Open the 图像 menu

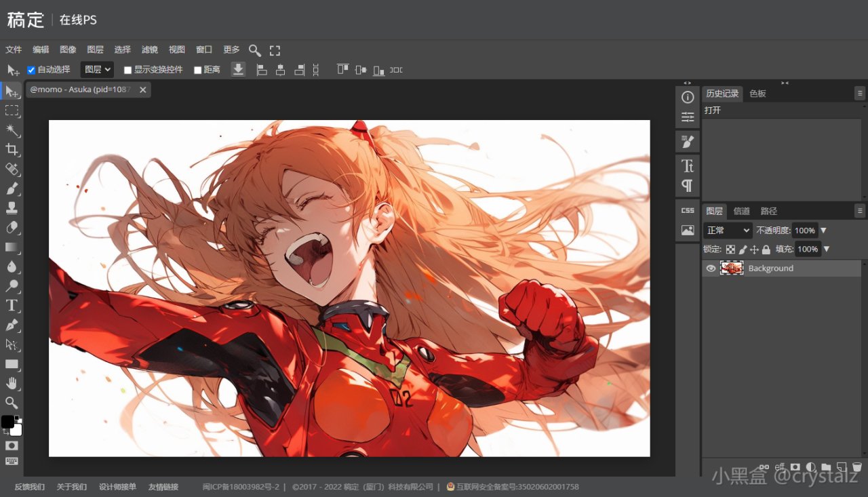[68, 50]
